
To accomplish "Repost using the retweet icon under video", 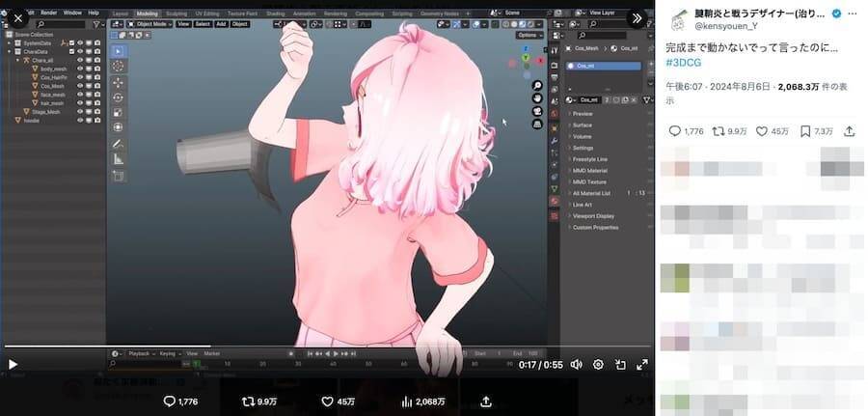I will (249, 402).
